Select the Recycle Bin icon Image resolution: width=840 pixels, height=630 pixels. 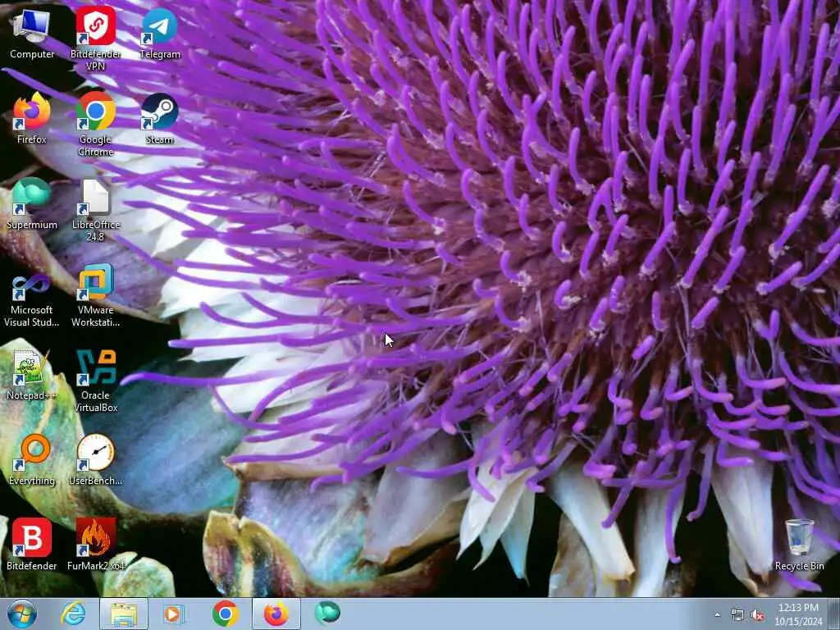click(799, 545)
